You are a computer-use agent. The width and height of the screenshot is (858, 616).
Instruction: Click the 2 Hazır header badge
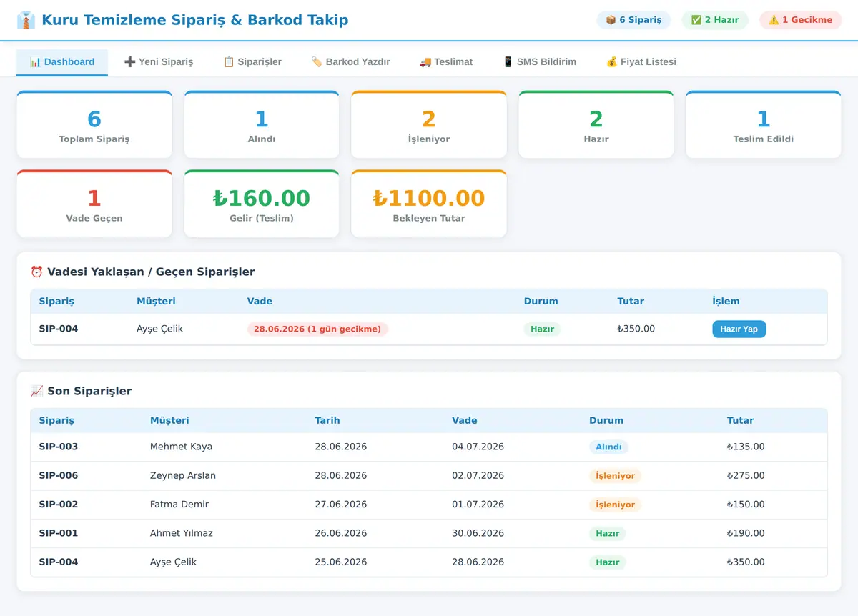[715, 20]
